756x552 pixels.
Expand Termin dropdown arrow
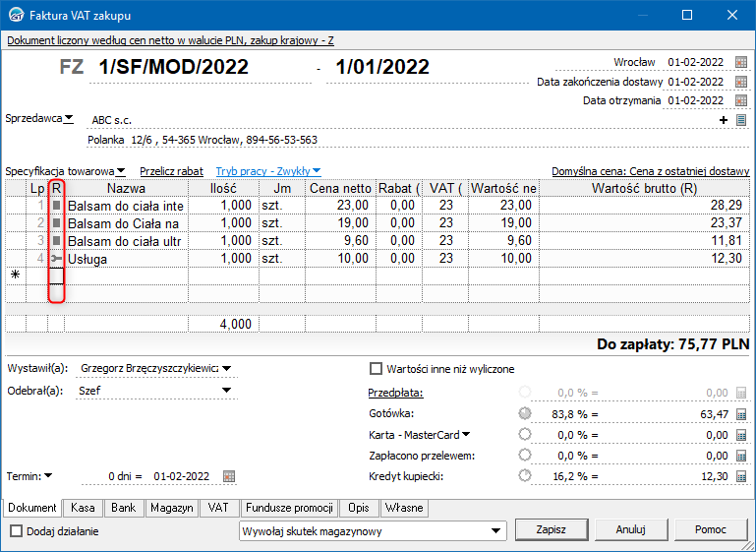coord(48,476)
